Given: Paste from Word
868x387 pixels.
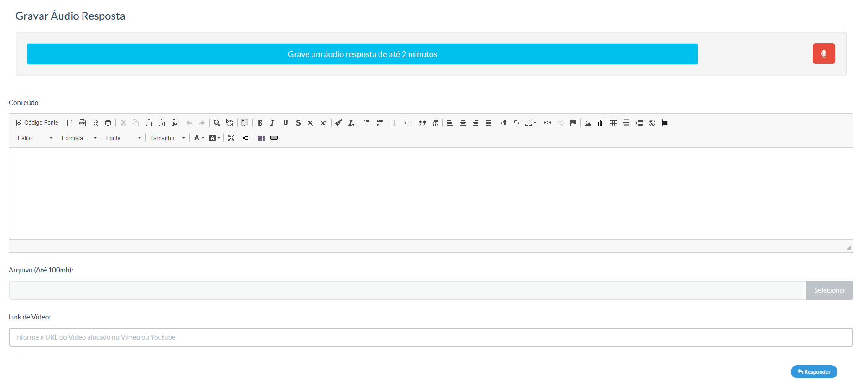Looking at the screenshot, I should pyautogui.click(x=174, y=123).
